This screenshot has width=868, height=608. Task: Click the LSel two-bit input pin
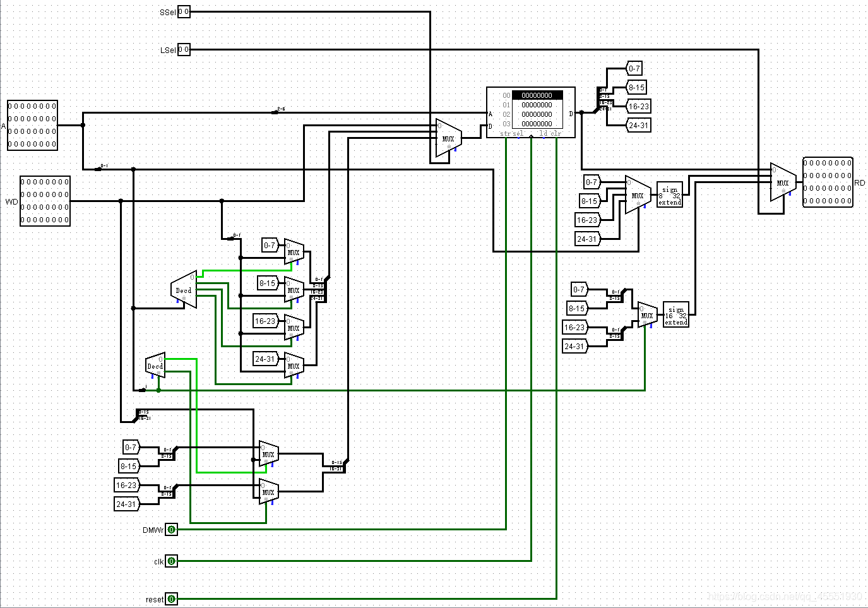184,49
